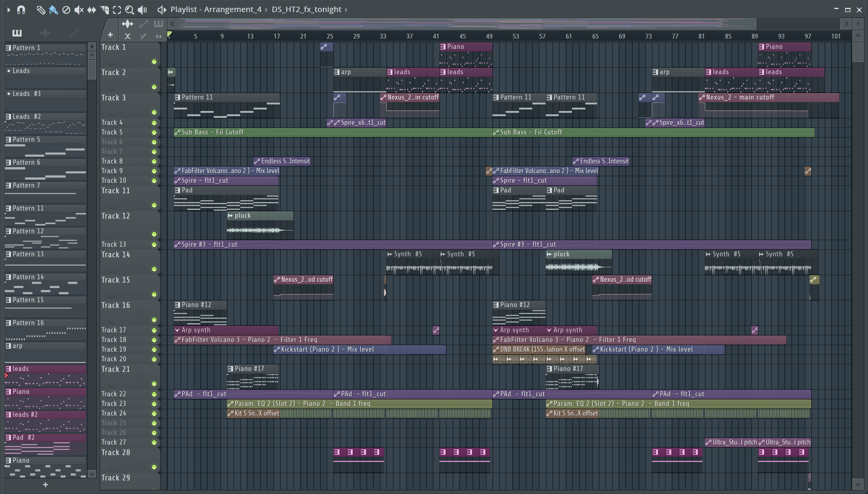Select the Playback speaker tool

[142, 10]
